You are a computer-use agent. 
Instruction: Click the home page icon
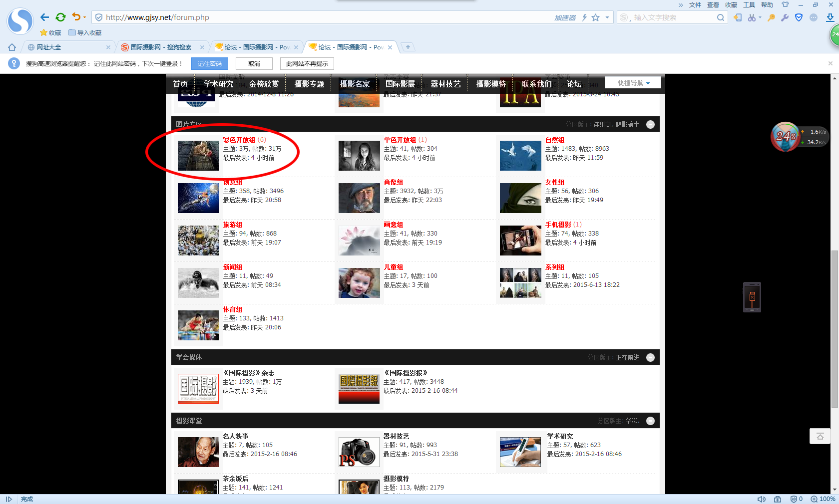click(x=12, y=47)
